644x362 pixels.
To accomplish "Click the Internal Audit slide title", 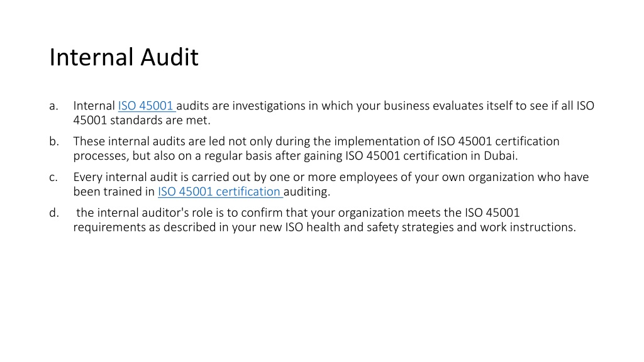I will (124, 57).
